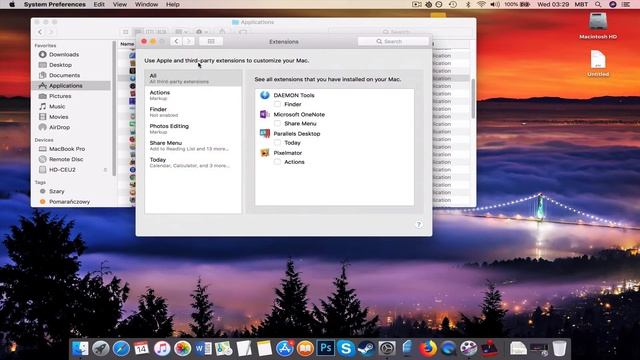The height and width of the screenshot is (360, 640).
Task: Click the Wi-Fi status icon
Action: pos(482,4)
